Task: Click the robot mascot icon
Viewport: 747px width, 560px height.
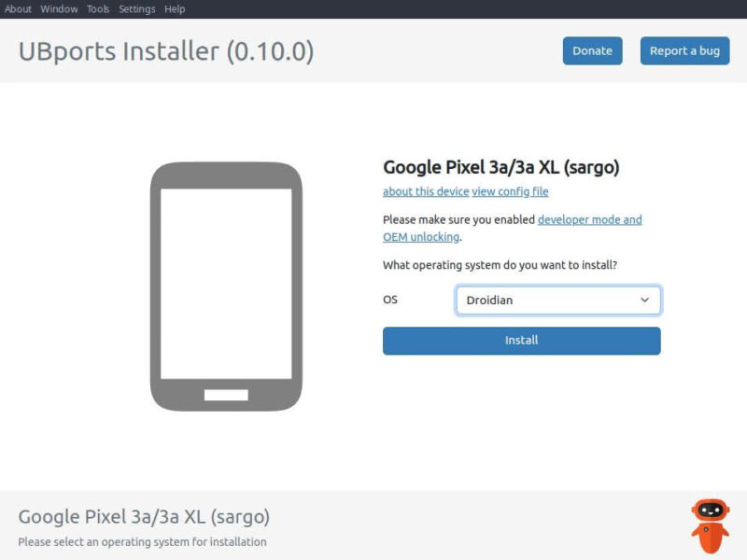Action: click(x=710, y=525)
